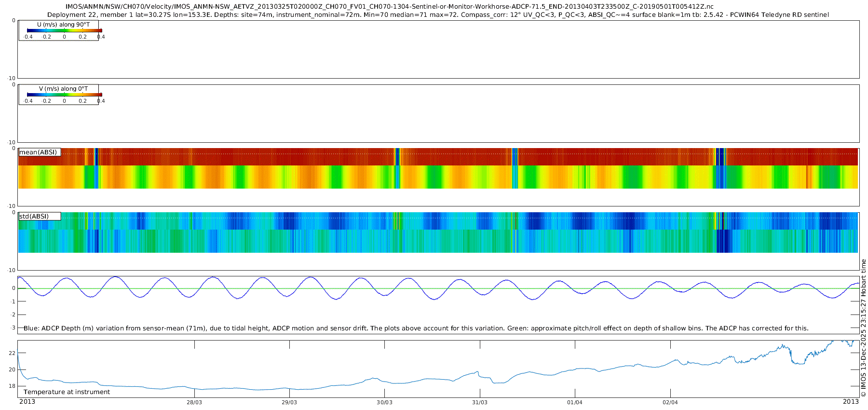Click the 02/04 date tick label
The height and width of the screenshot is (410, 868).
click(x=670, y=402)
